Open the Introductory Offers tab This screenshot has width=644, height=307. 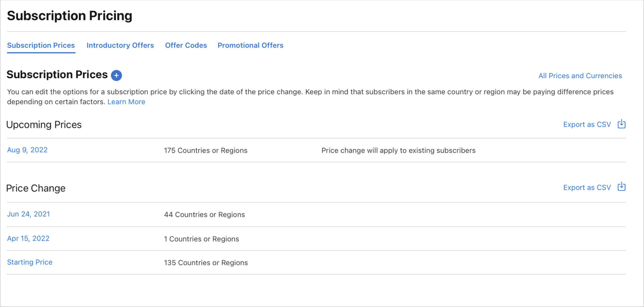coord(120,45)
